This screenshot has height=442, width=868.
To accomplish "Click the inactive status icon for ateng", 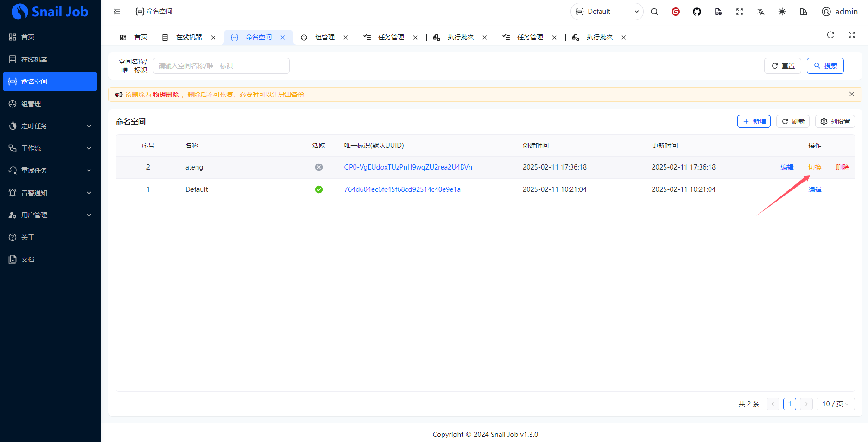I will (x=318, y=167).
